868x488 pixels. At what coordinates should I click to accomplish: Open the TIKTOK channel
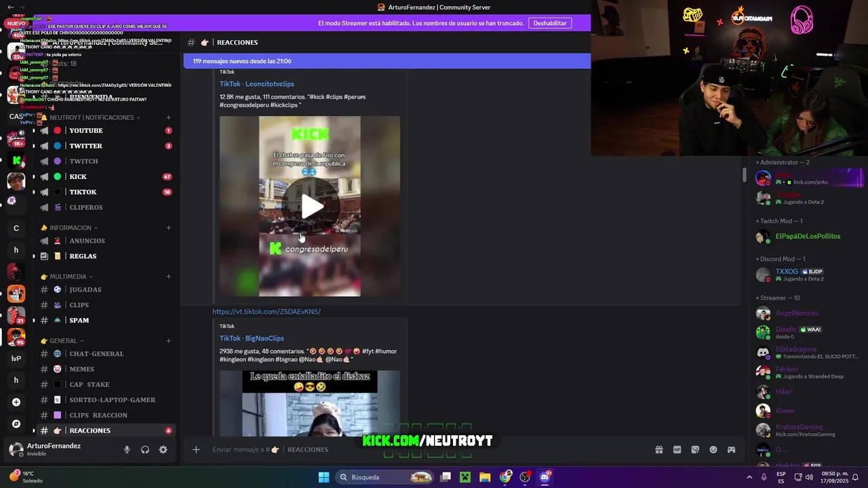83,192
